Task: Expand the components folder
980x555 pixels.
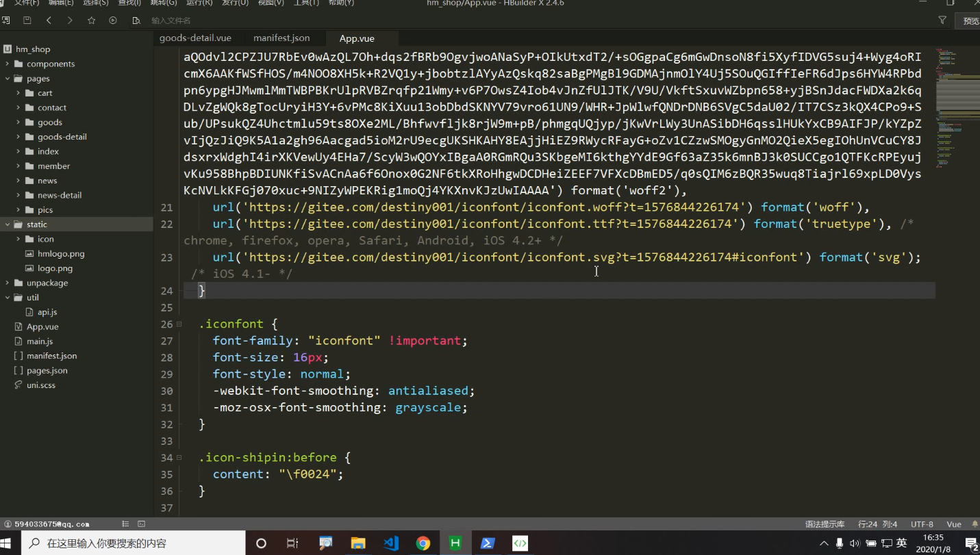Action: click(x=8, y=64)
